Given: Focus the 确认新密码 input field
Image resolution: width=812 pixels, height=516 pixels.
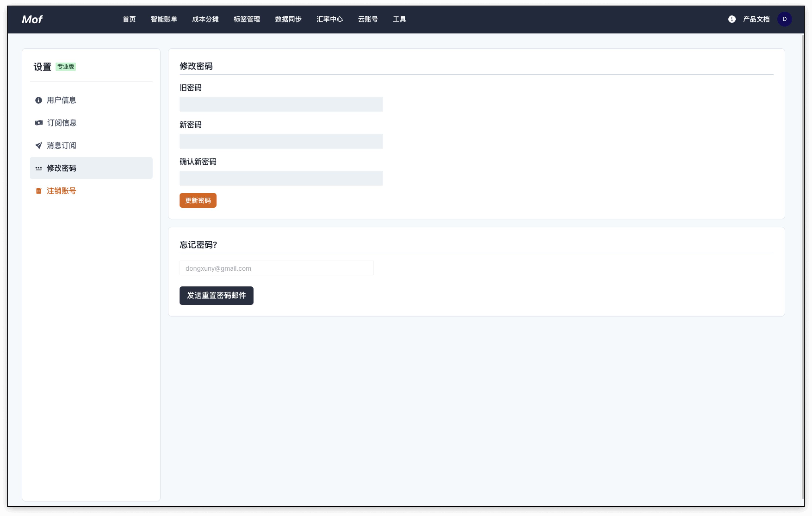Looking at the screenshot, I should click(281, 178).
